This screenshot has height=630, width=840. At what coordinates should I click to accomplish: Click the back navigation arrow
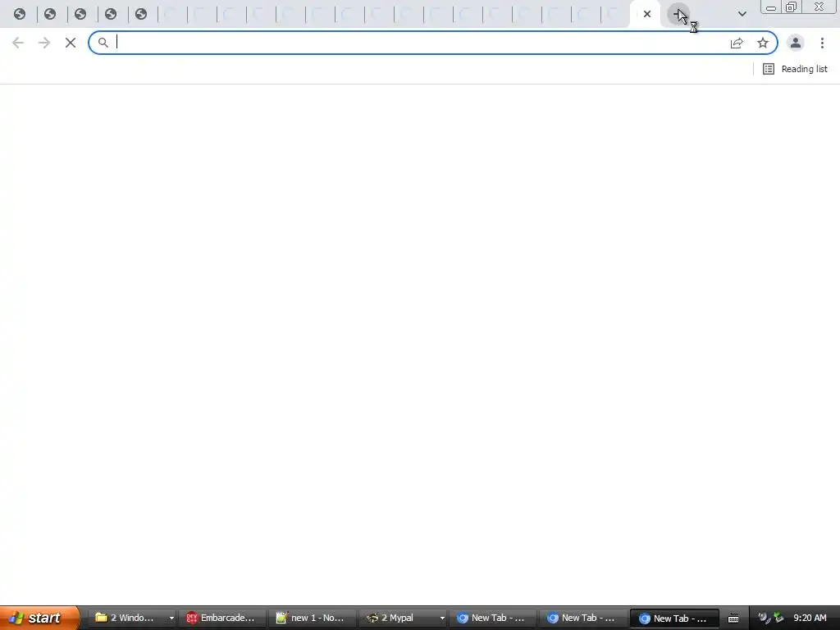pyautogui.click(x=18, y=43)
